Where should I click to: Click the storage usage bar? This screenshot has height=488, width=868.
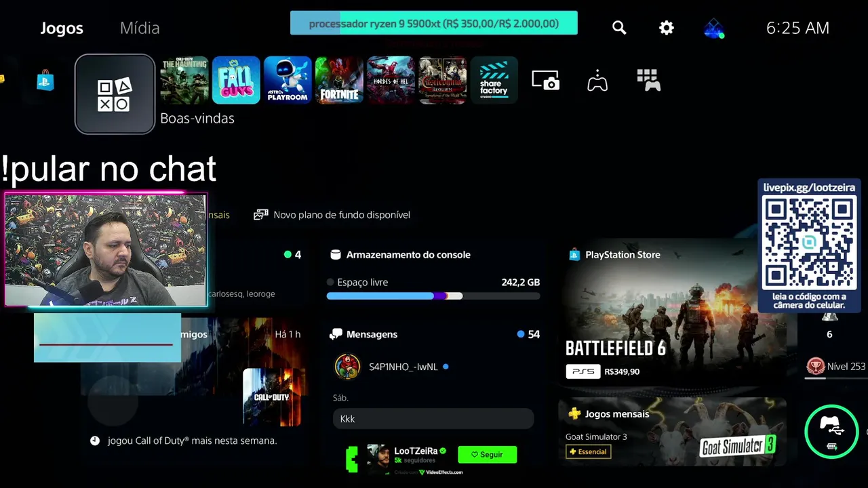pos(433,296)
